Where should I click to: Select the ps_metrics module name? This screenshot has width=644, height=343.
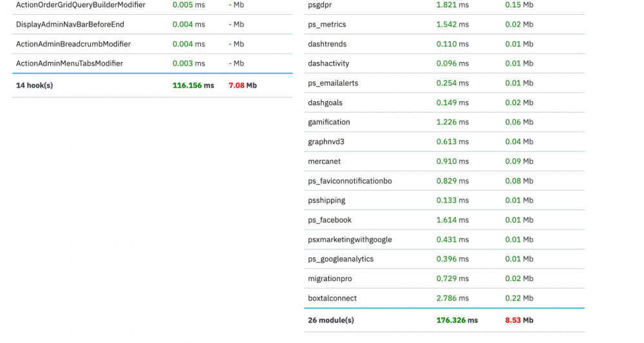[x=327, y=24]
